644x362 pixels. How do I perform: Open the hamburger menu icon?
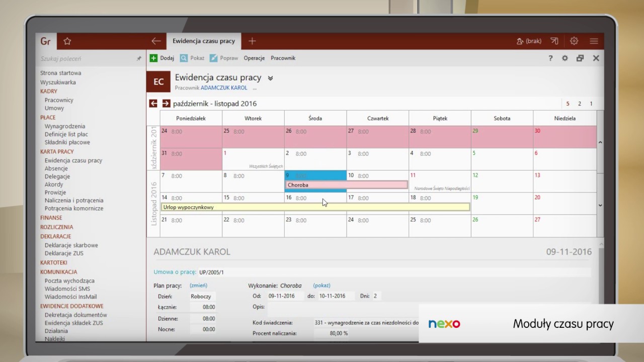click(x=594, y=41)
